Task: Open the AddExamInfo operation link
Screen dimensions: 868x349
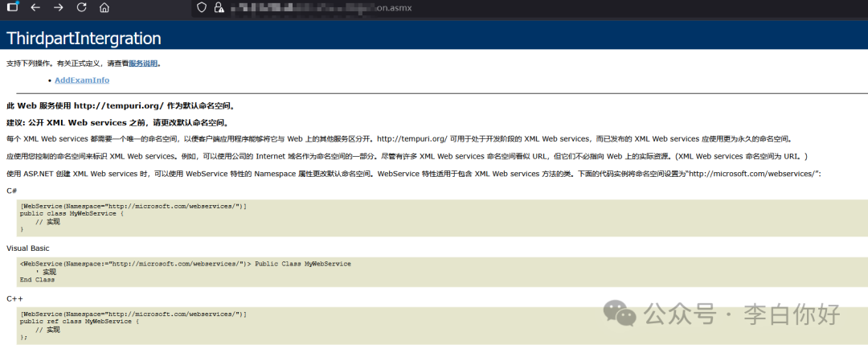Action: coord(82,80)
